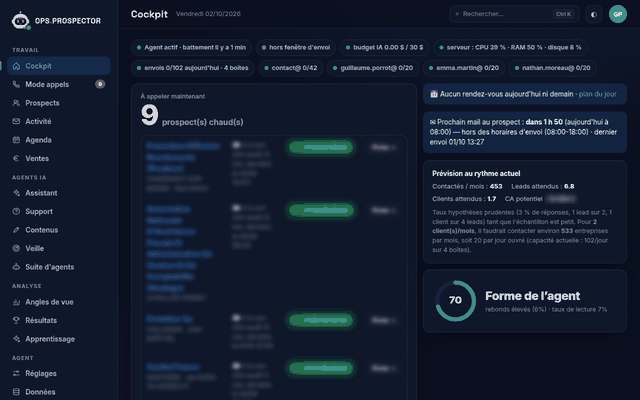
Task: Click the Suite d'agents icon
Action: pyautogui.click(x=16, y=267)
